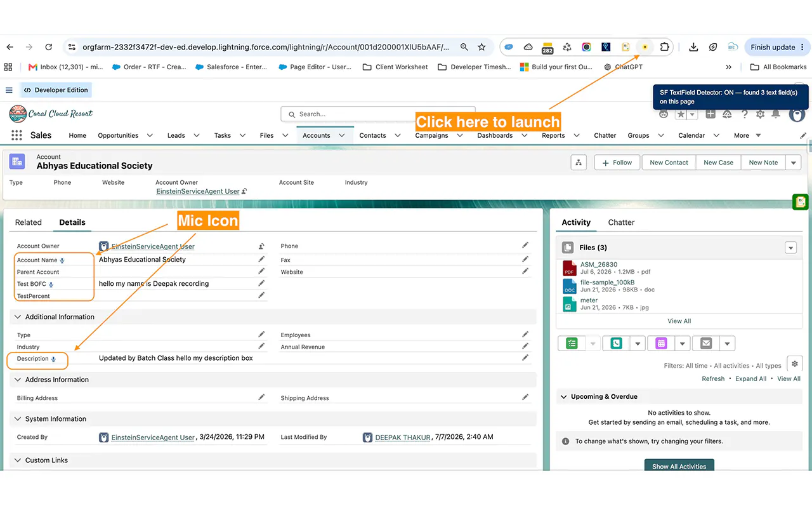The image size is (812, 508).
Task: Click the pencil icon for the Fax field
Action: click(x=525, y=259)
